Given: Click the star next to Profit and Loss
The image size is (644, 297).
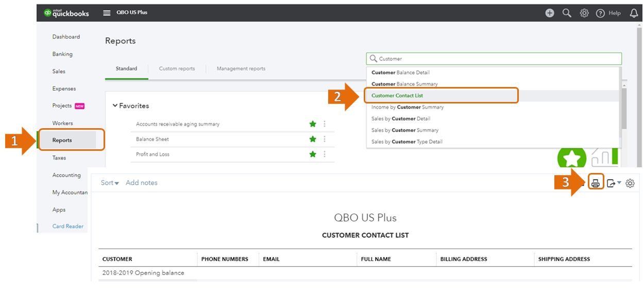Looking at the screenshot, I should pyautogui.click(x=313, y=154).
